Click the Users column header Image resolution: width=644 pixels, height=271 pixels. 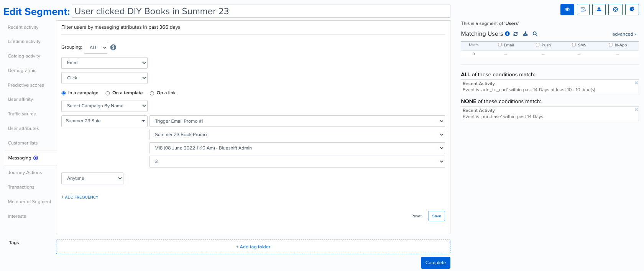[x=474, y=45]
